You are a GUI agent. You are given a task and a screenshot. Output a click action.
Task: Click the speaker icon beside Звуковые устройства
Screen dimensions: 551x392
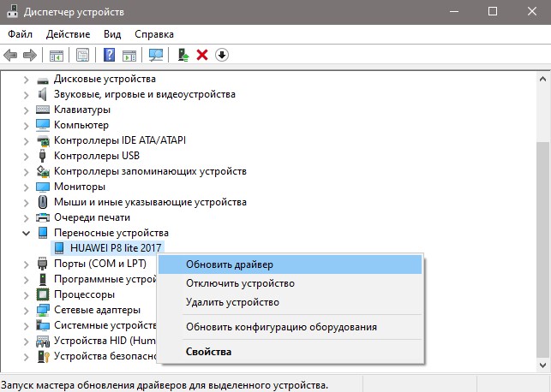tap(43, 94)
